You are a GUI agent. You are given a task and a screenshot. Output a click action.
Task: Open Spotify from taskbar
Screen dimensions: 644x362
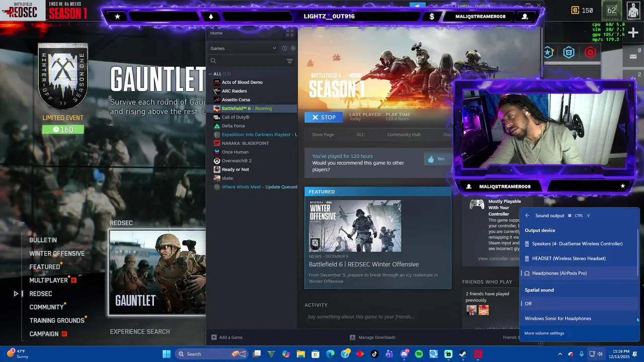coord(419,354)
